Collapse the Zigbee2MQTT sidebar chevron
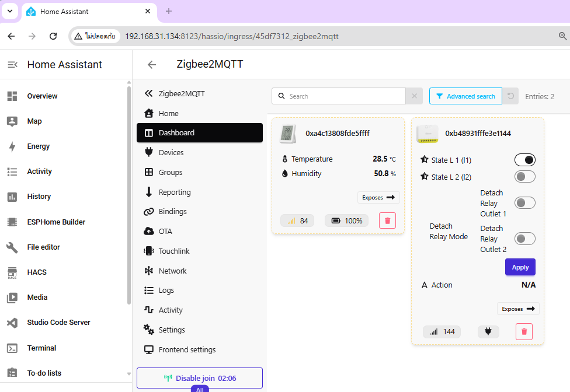Image resolution: width=570 pixels, height=392 pixels. click(x=148, y=93)
